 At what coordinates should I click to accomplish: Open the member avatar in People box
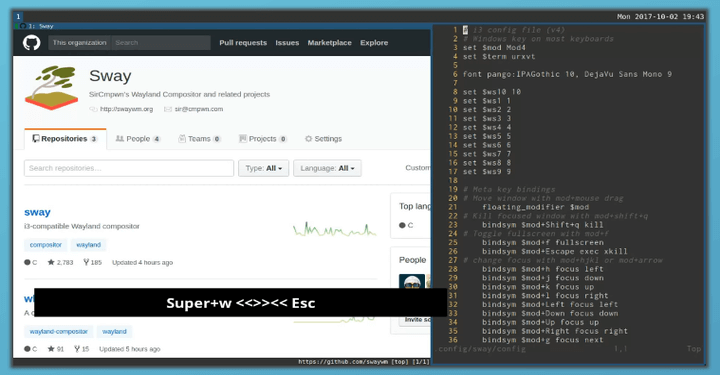coord(412,281)
